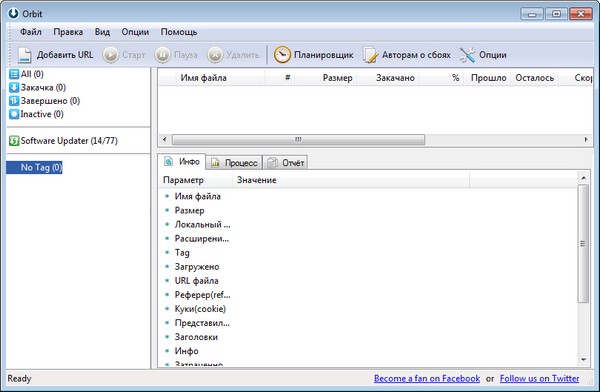Select All (0) in sidebar
The height and width of the screenshot is (392, 600).
[x=32, y=74]
